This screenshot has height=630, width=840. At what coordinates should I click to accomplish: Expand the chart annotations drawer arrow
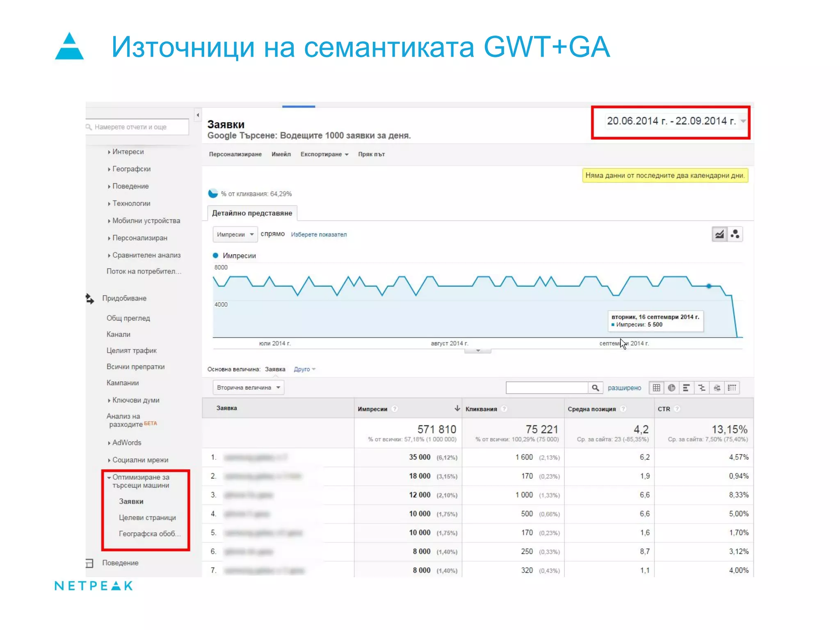(478, 351)
